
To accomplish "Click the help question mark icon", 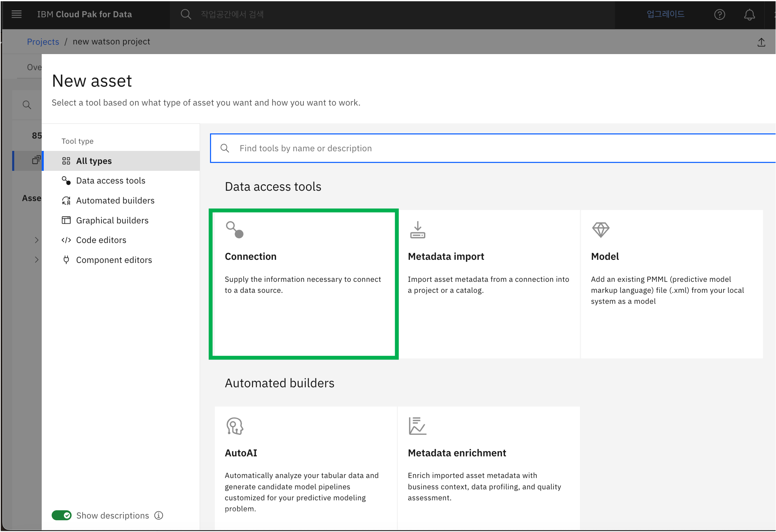I will [x=719, y=15].
